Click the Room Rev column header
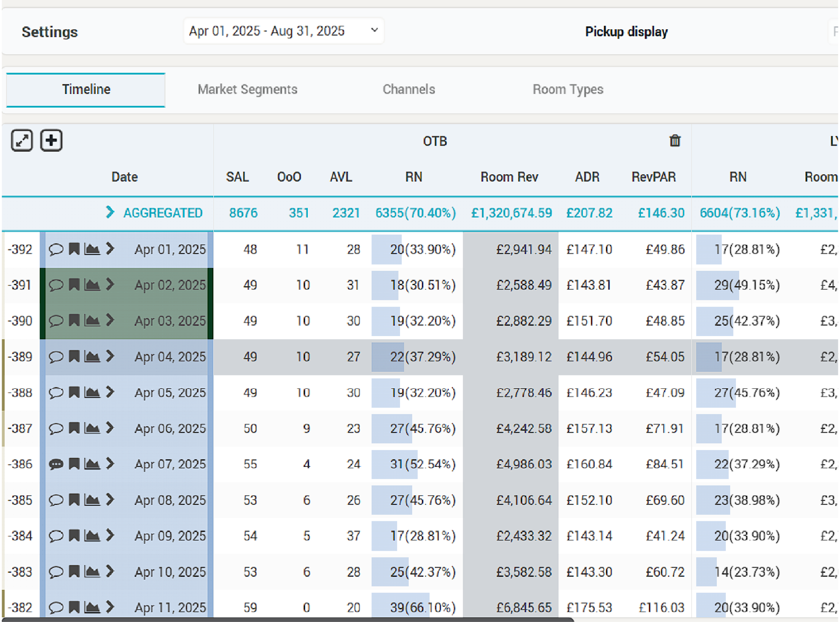The width and height of the screenshot is (840, 622). (509, 177)
